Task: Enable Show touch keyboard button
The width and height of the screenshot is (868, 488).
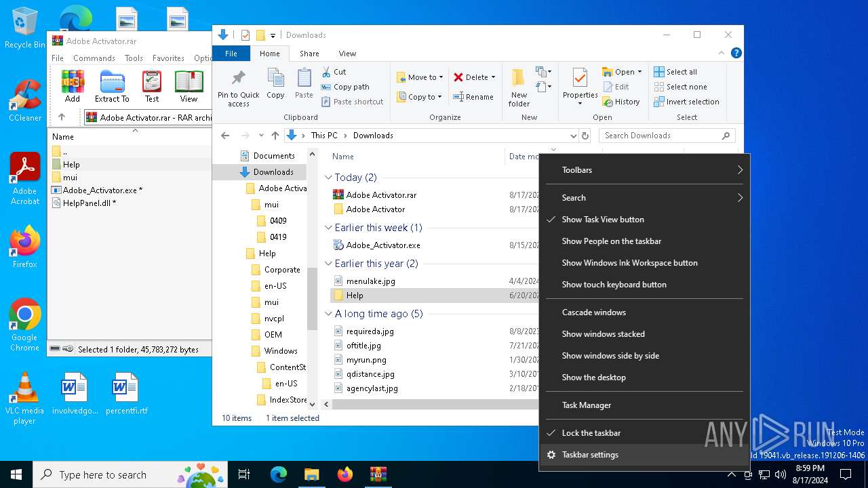Action: pos(644,285)
